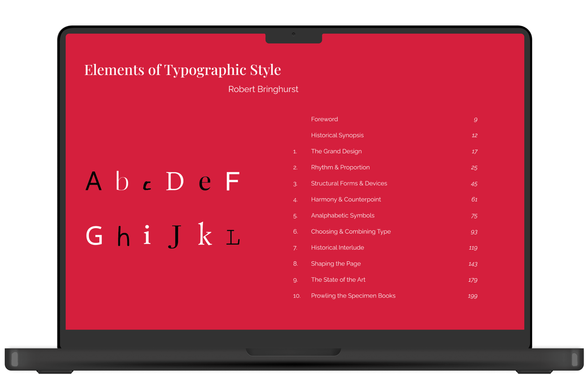This screenshot has height=374, width=588.
Task: Click chapter number '2.' beside Rhythm & Proportion
Action: tap(295, 168)
